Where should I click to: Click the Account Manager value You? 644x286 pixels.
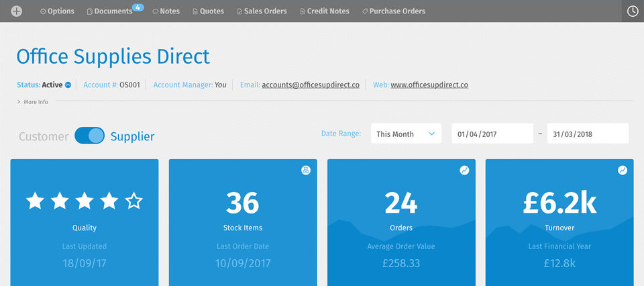coord(221,85)
